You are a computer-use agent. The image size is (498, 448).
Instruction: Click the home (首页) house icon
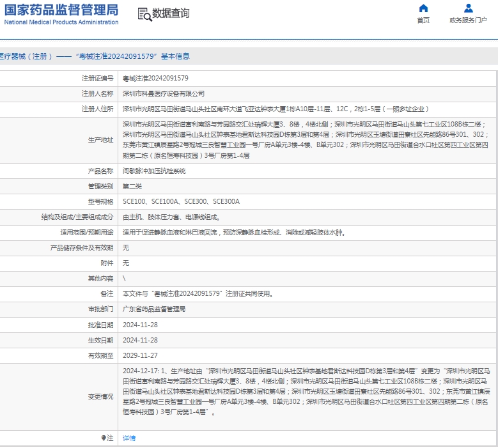423,8
